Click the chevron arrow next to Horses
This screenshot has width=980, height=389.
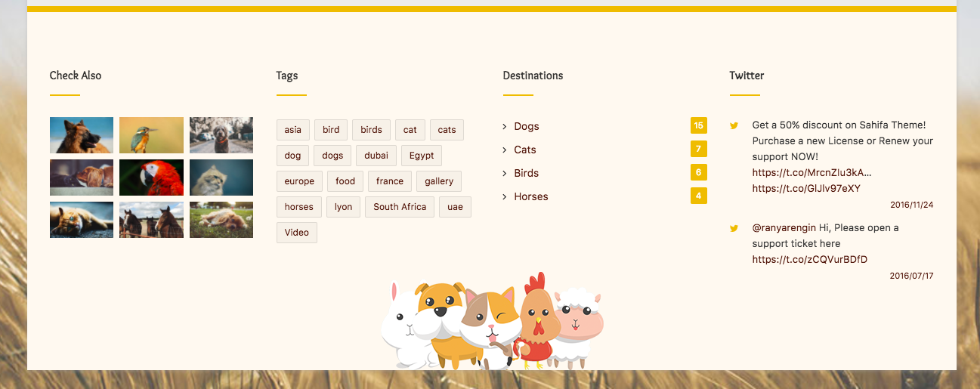click(x=505, y=197)
